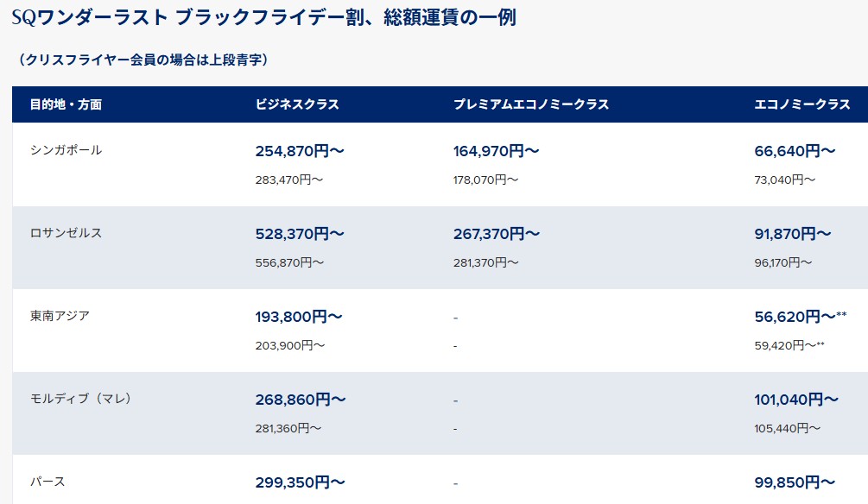Click the 528,370円〜 Los Angeles business fare

point(300,234)
